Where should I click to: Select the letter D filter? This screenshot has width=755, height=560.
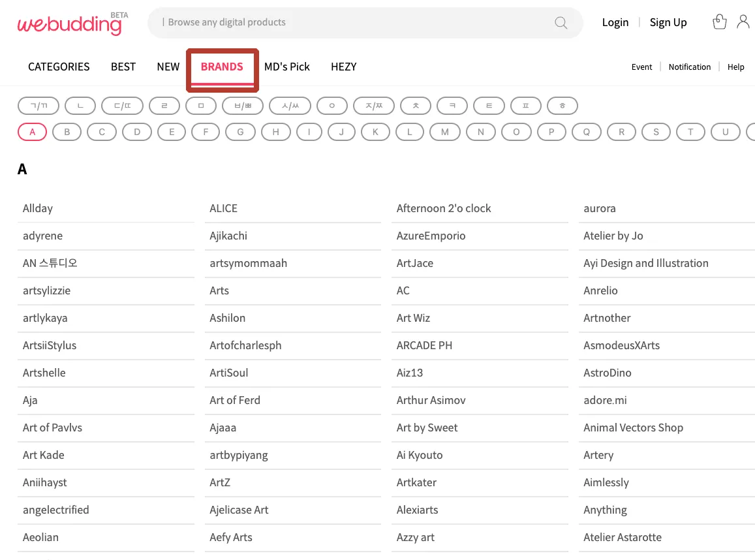tap(137, 132)
